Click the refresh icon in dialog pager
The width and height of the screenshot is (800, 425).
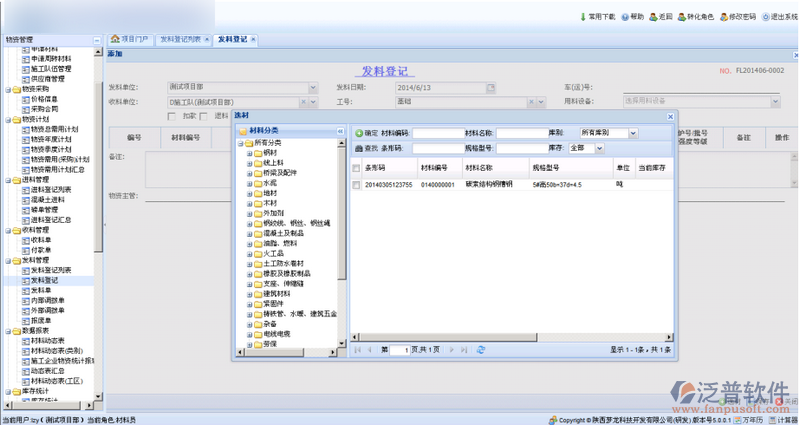coord(481,349)
